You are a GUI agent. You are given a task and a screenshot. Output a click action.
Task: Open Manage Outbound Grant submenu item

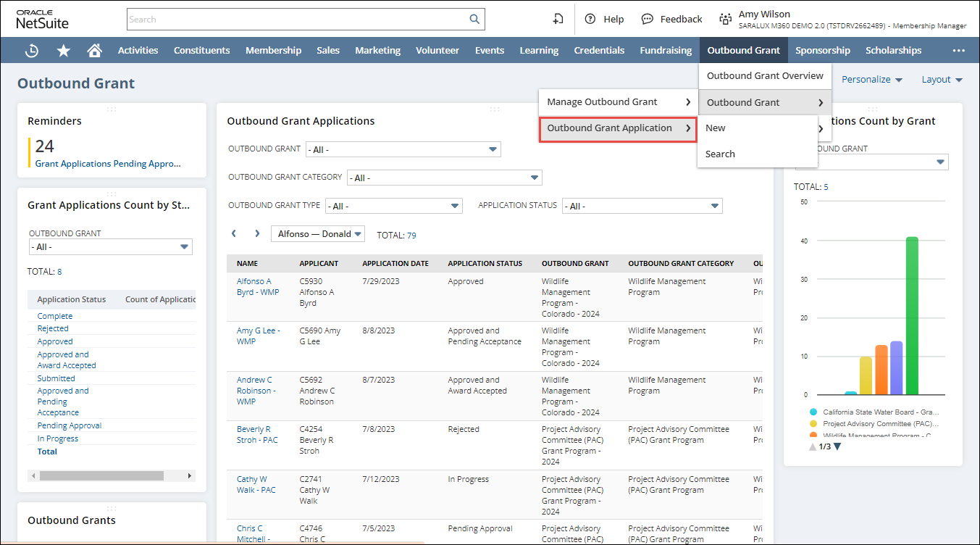pos(618,102)
